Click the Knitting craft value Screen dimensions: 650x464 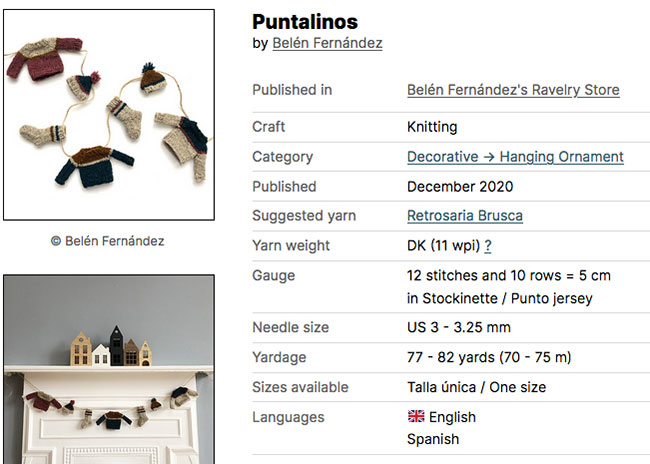(432, 127)
